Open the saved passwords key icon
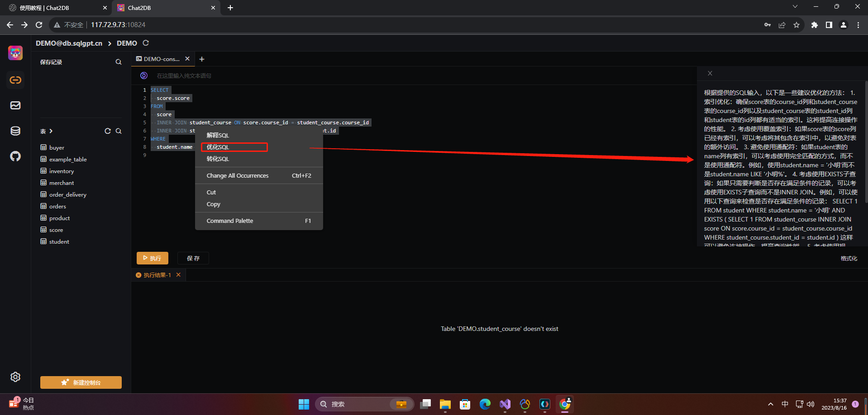The width and height of the screenshot is (868, 415). tap(768, 25)
